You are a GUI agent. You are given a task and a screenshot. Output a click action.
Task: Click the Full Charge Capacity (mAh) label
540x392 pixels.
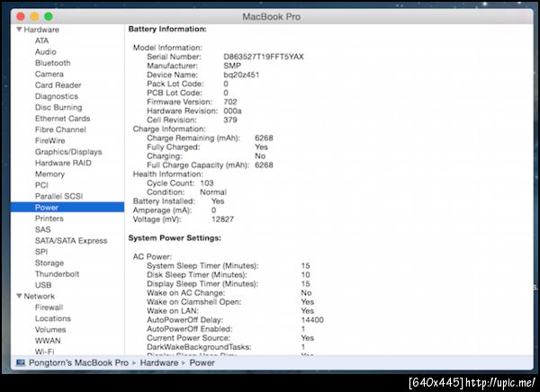click(198, 165)
